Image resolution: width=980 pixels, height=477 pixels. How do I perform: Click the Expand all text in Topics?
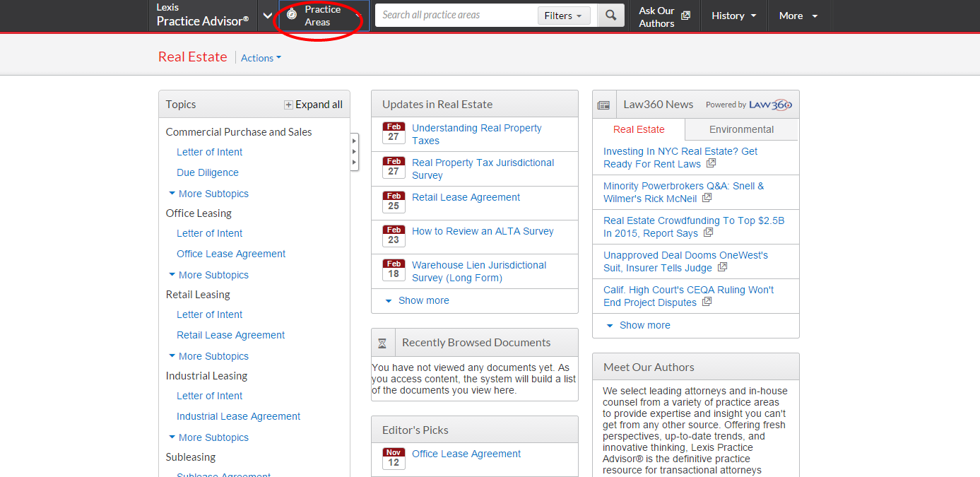tap(319, 105)
